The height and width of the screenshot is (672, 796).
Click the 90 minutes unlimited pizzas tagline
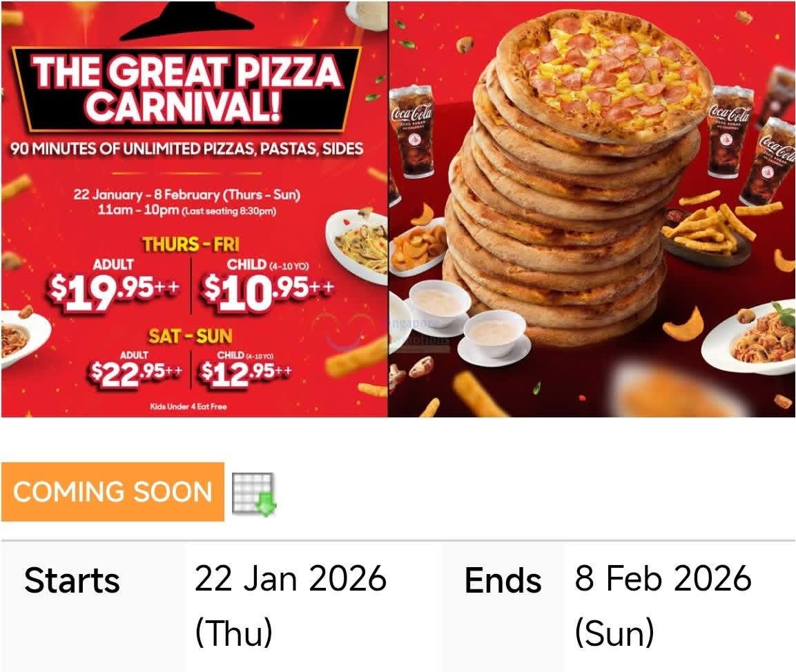[x=187, y=148]
